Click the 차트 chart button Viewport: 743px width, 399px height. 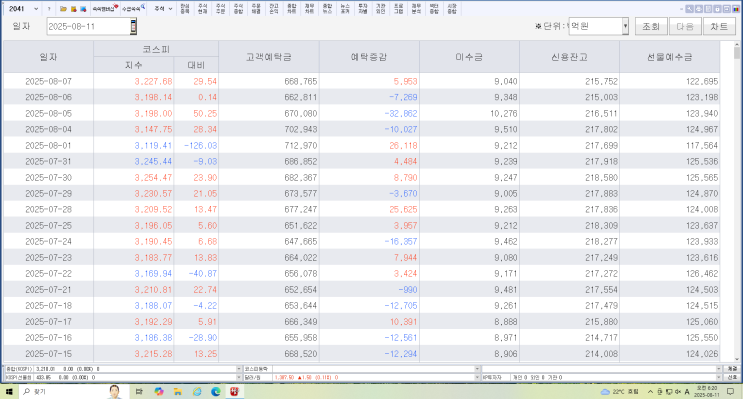point(719,27)
